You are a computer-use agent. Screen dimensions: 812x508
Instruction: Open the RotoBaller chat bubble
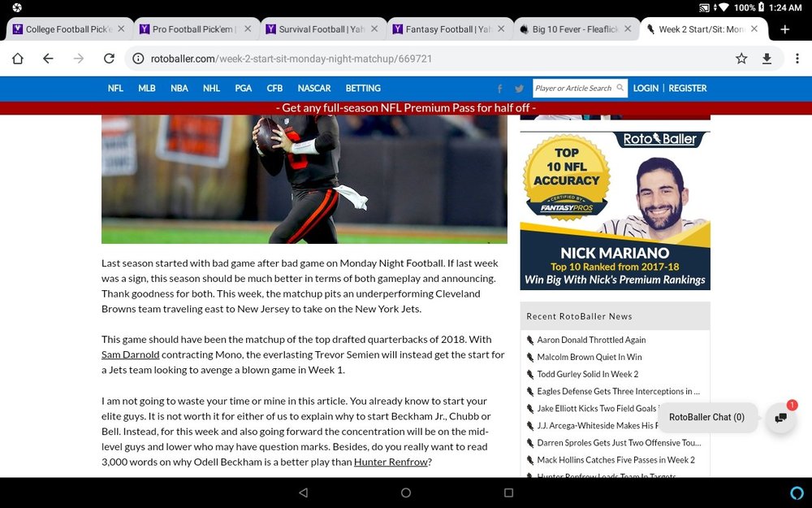pyautogui.click(x=781, y=417)
